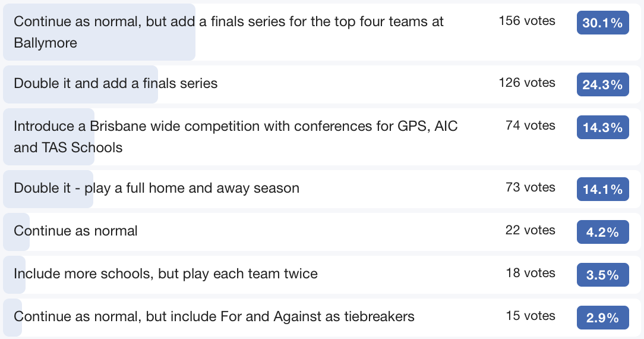
Task: Click the 2.9% percentage badge
Action: coord(602,318)
